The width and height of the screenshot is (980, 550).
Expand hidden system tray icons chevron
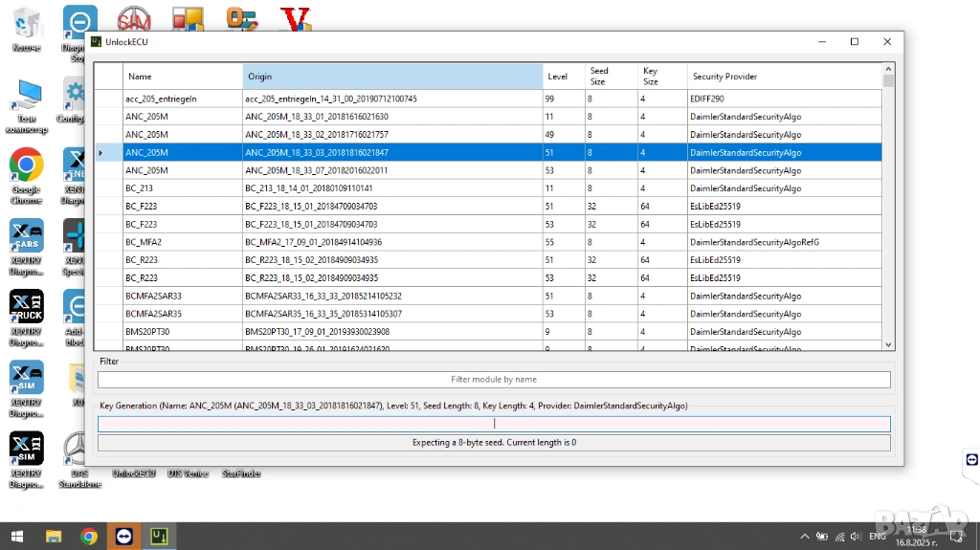tap(802, 537)
